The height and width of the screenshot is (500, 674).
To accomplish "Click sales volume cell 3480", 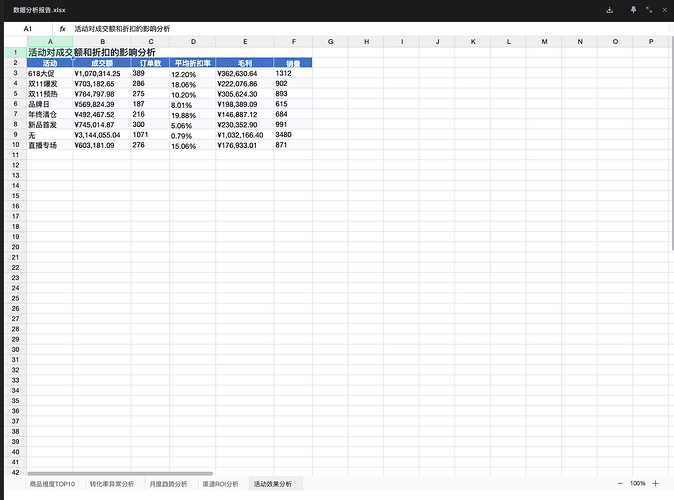I will 293,135.
